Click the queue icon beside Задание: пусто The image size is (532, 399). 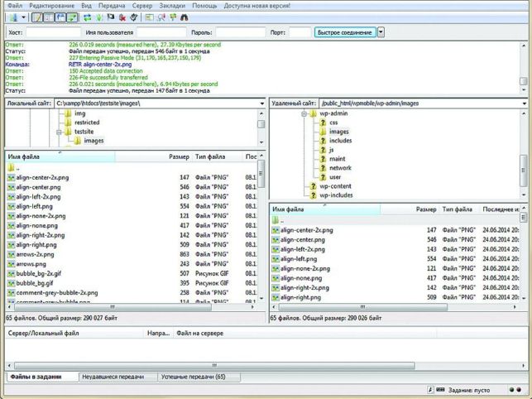pyautogui.click(x=440, y=390)
